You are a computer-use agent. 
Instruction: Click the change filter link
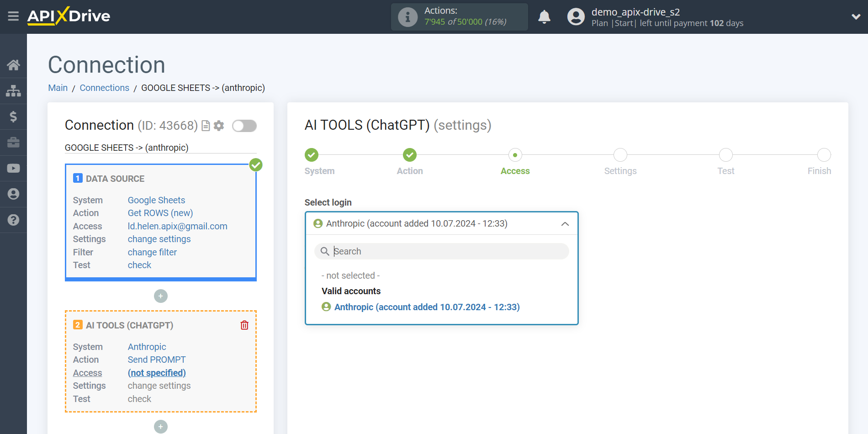152,252
